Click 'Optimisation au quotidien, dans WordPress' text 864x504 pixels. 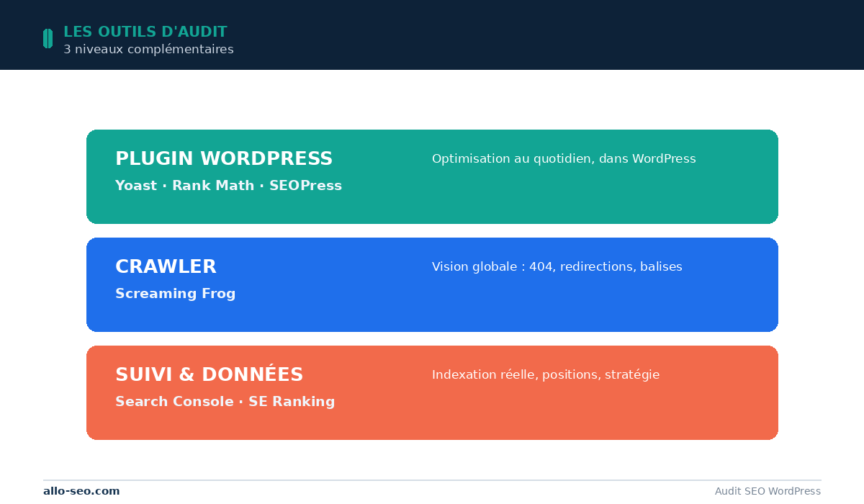tap(564, 159)
